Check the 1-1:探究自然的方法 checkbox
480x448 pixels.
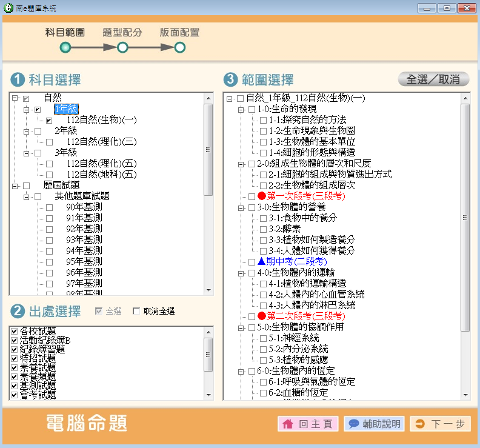263,120
